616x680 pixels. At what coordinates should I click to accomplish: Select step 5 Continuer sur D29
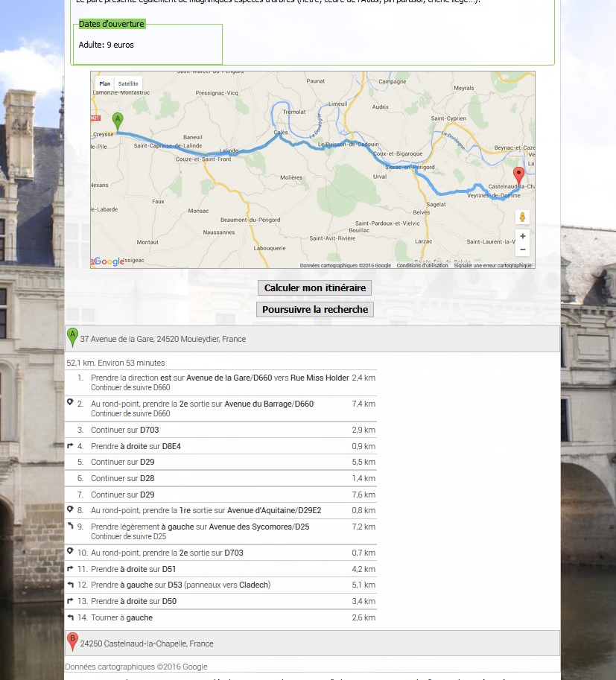coord(220,462)
